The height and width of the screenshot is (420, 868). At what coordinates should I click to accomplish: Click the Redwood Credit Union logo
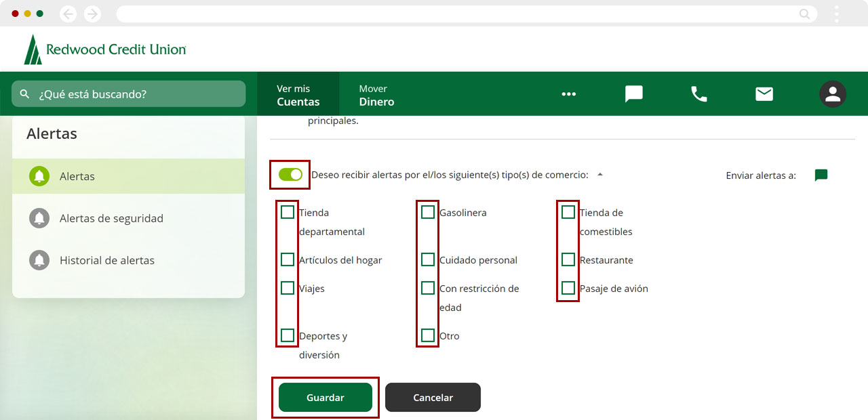point(105,49)
